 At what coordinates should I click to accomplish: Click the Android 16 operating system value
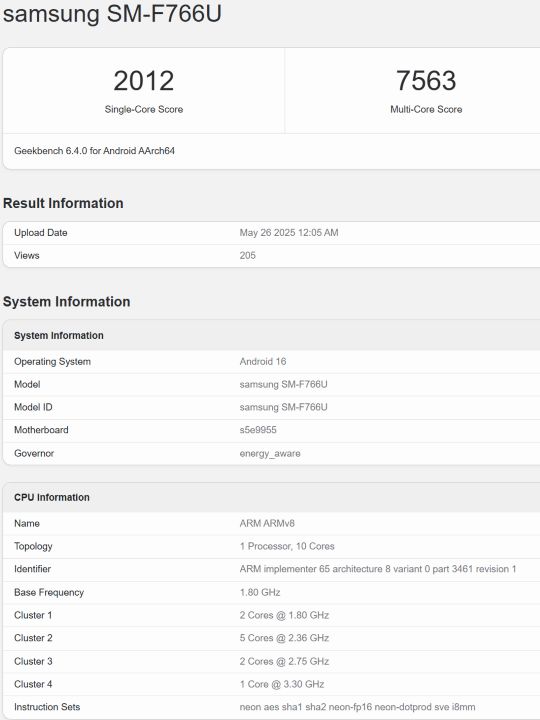[x=263, y=362]
